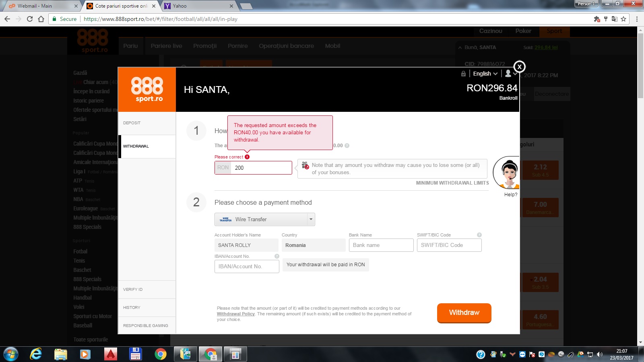Click the browser Back arrow

(x=7, y=19)
